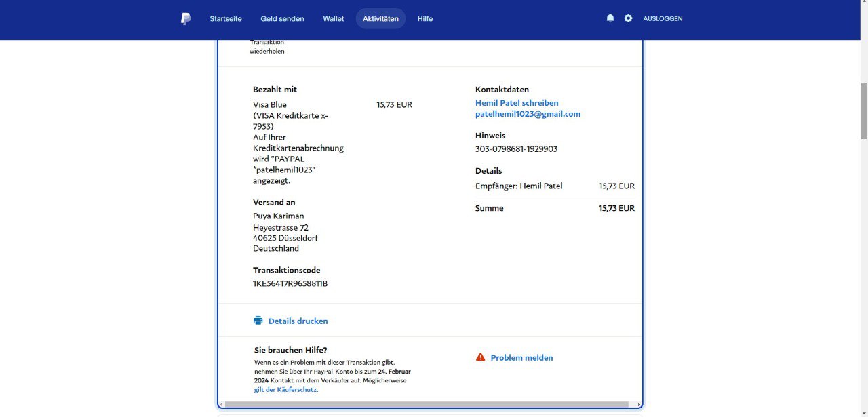Click the Details drucken text link
The height and width of the screenshot is (417, 868).
pos(298,321)
